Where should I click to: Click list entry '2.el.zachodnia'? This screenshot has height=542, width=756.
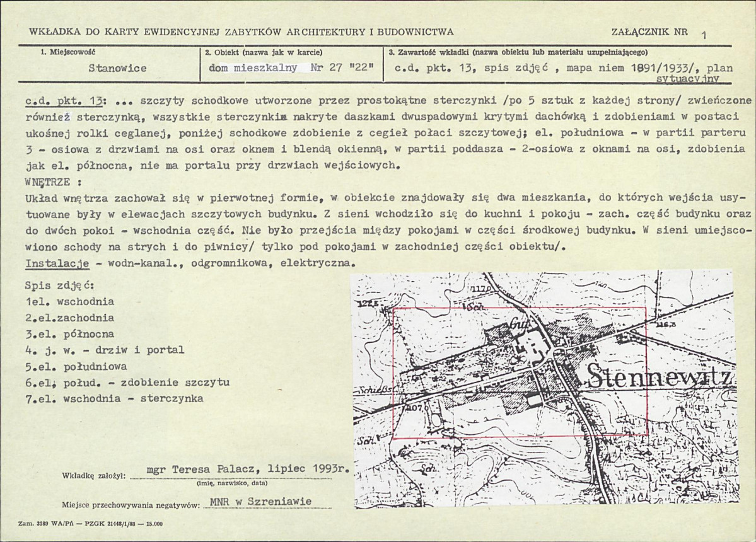coord(69,318)
